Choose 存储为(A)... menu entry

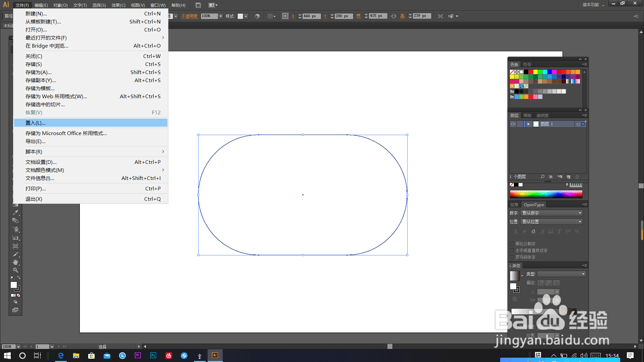click(39, 72)
